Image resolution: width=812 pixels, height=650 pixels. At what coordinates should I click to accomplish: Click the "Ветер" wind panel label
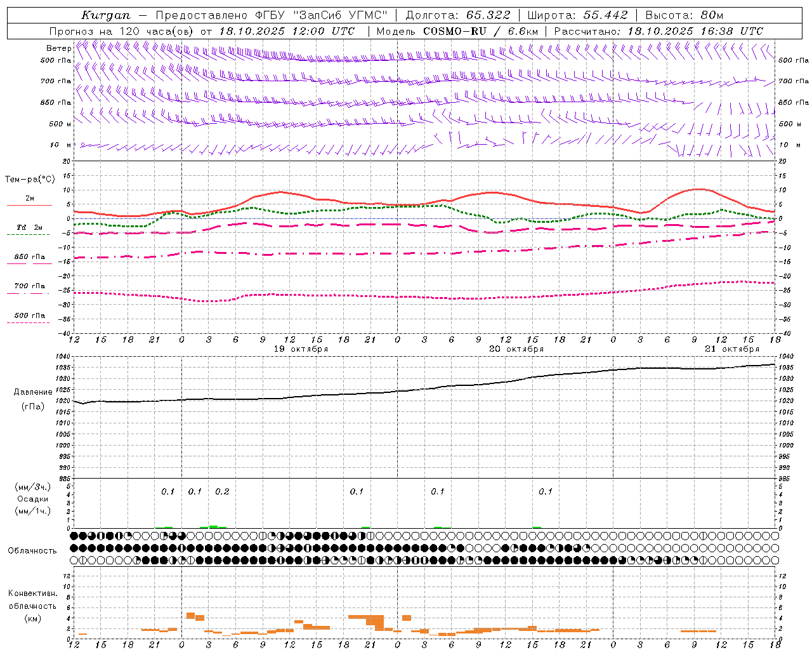coord(58,48)
